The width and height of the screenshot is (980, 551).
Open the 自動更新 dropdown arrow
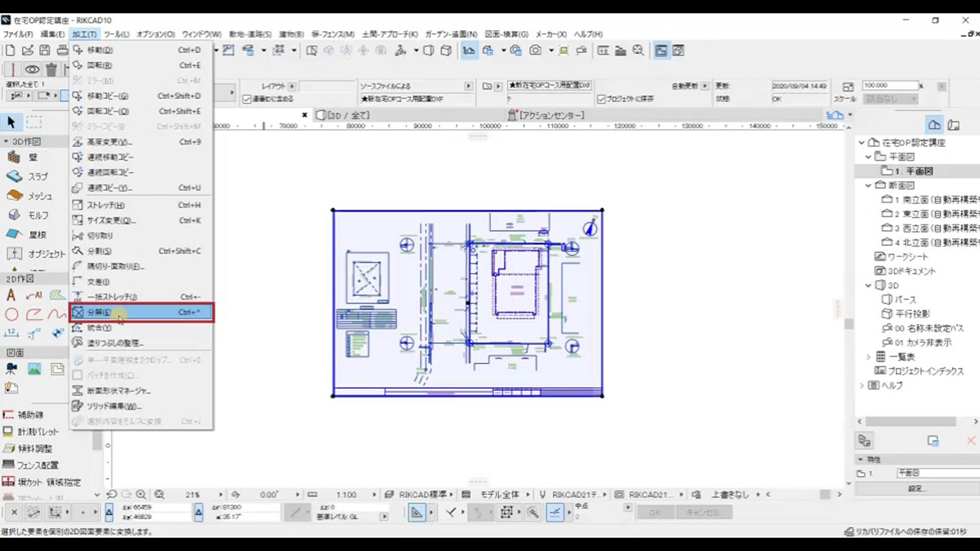705,86
